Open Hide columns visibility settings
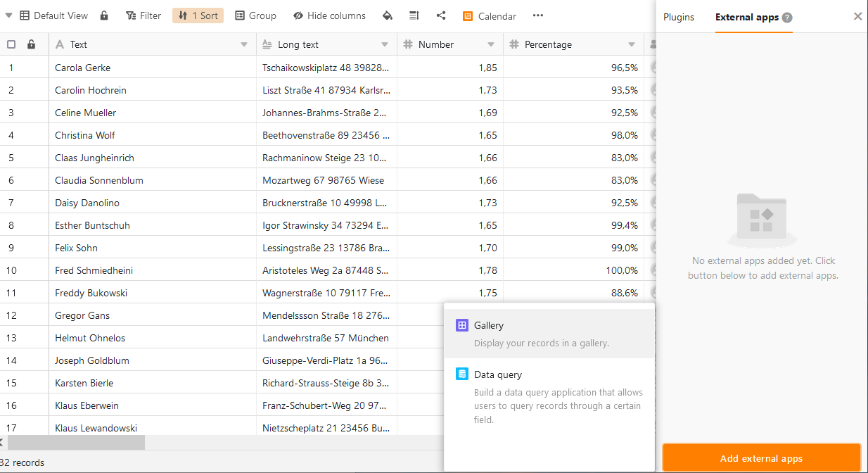 point(329,15)
